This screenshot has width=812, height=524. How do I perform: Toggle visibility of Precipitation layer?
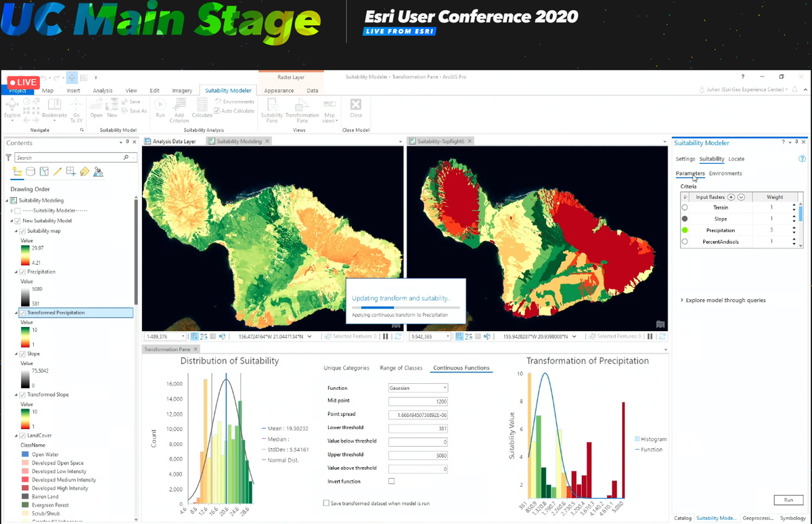pyautogui.click(x=22, y=271)
